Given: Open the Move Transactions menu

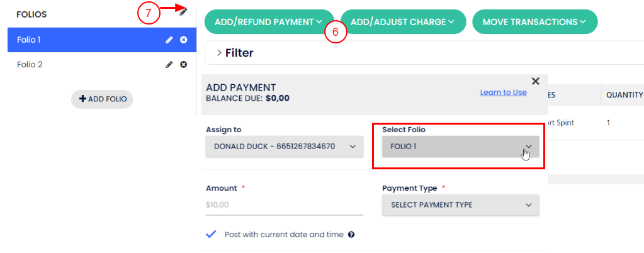Looking at the screenshot, I should [534, 22].
